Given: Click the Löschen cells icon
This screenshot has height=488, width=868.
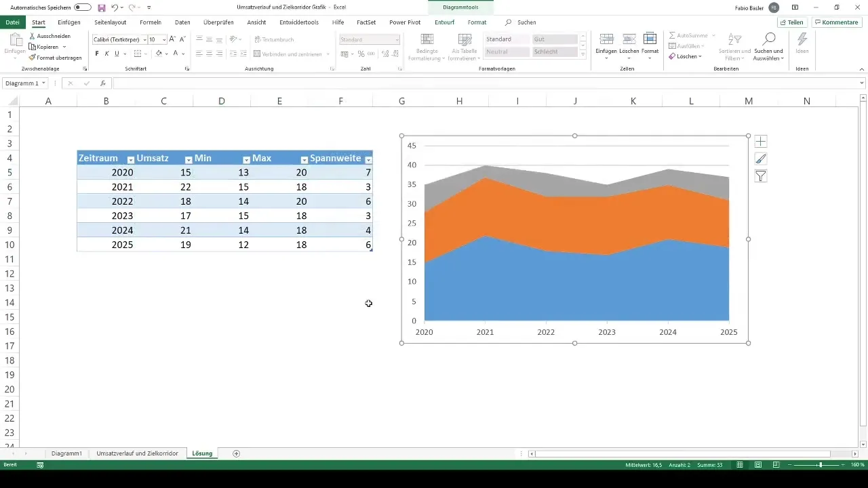Looking at the screenshot, I should [x=629, y=39].
